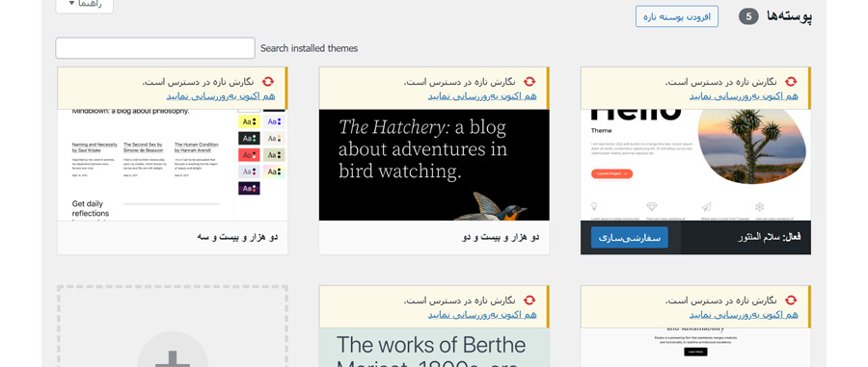
Task: Update now link on bottom-right theme
Action: tap(744, 314)
